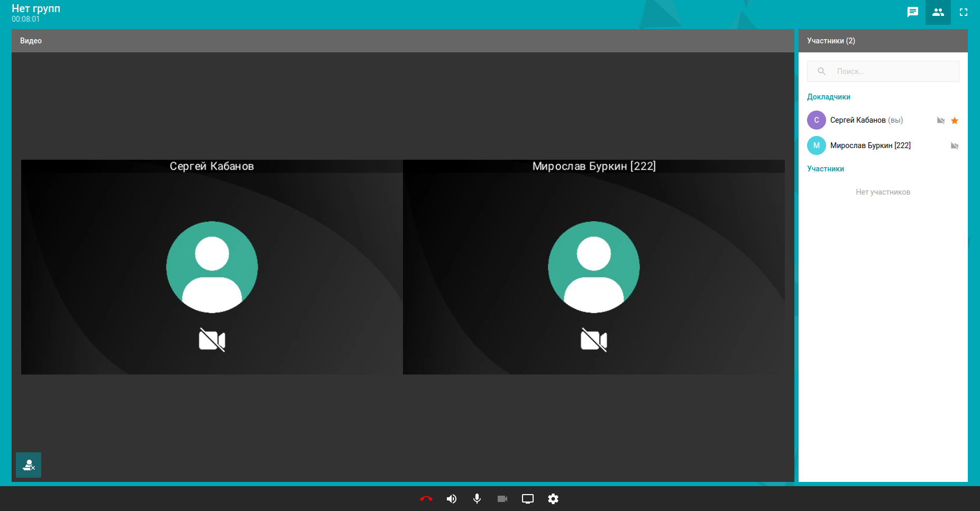The width and height of the screenshot is (980, 511).
Task: Mute the speaker volume
Action: (x=451, y=499)
